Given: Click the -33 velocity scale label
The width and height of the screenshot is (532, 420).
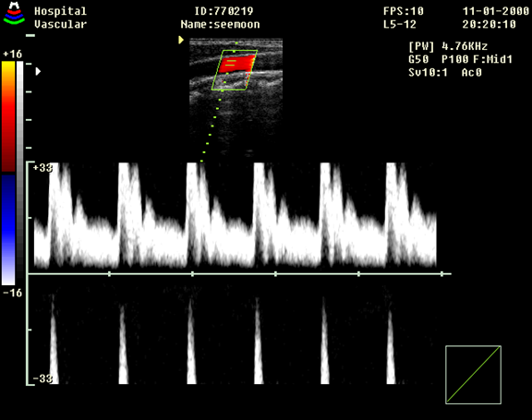Looking at the screenshot, I should point(42,378).
